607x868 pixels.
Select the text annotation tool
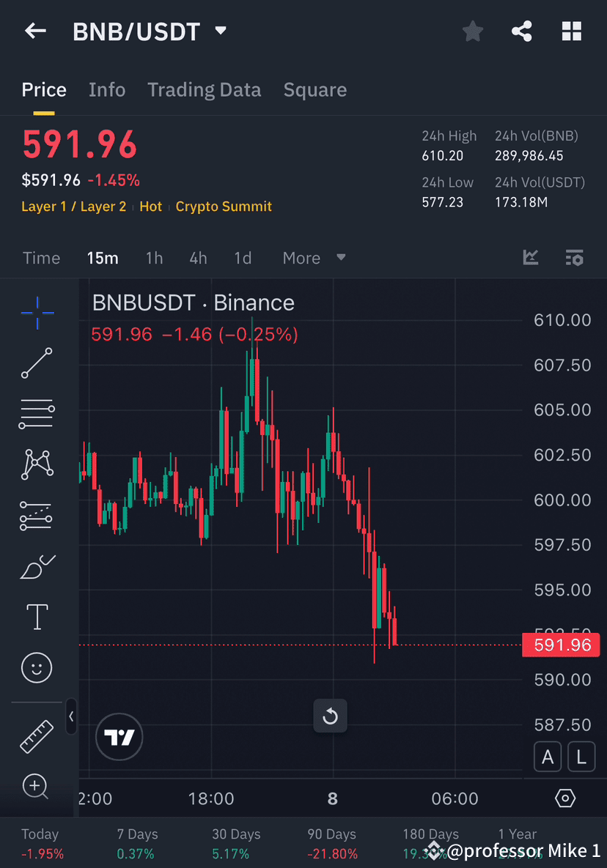pyautogui.click(x=37, y=617)
